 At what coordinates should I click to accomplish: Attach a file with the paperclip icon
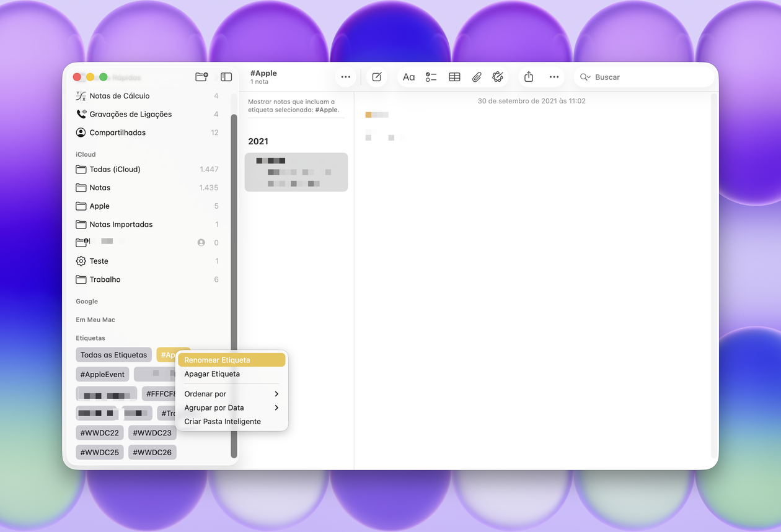click(x=477, y=77)
